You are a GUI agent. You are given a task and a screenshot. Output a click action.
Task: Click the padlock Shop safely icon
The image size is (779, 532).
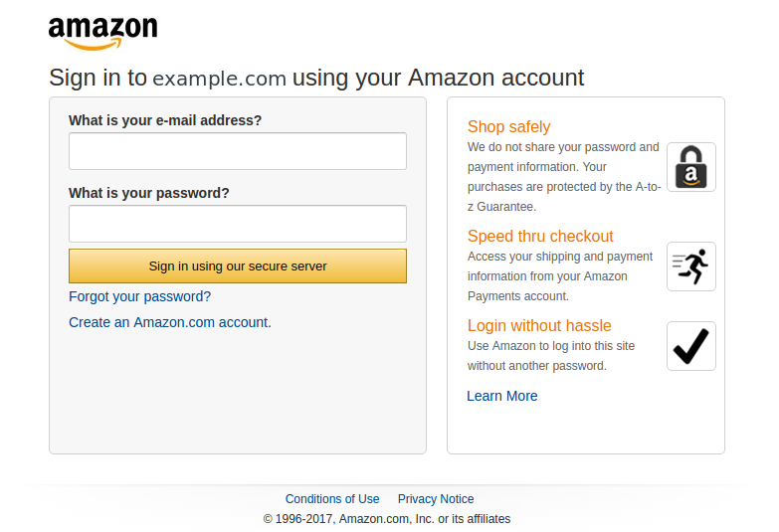tap(691, 167)
